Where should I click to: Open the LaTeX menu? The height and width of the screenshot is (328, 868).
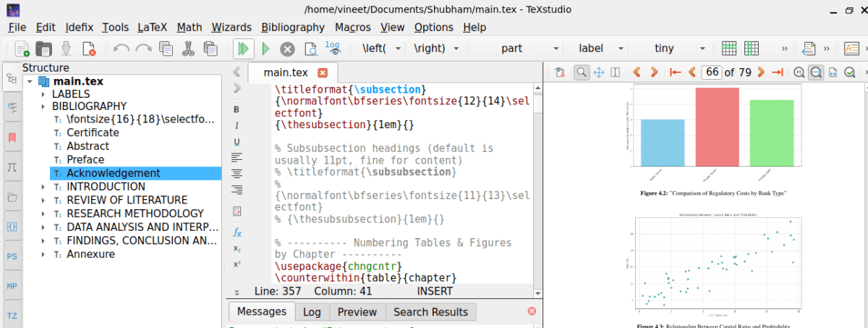(x=153, y=28)
